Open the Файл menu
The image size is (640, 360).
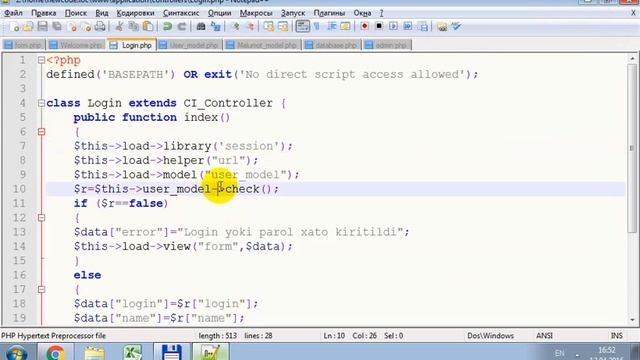[x=13, y=13]
